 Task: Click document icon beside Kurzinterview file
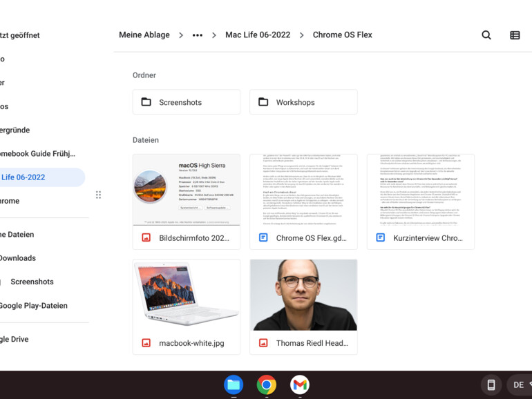[380, 237]
